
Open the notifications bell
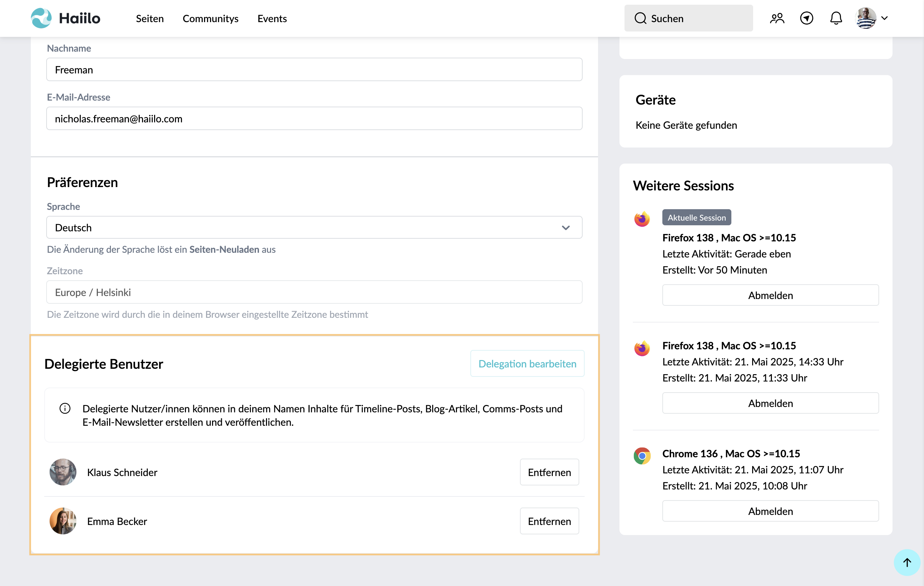click(x=836, y=18)
